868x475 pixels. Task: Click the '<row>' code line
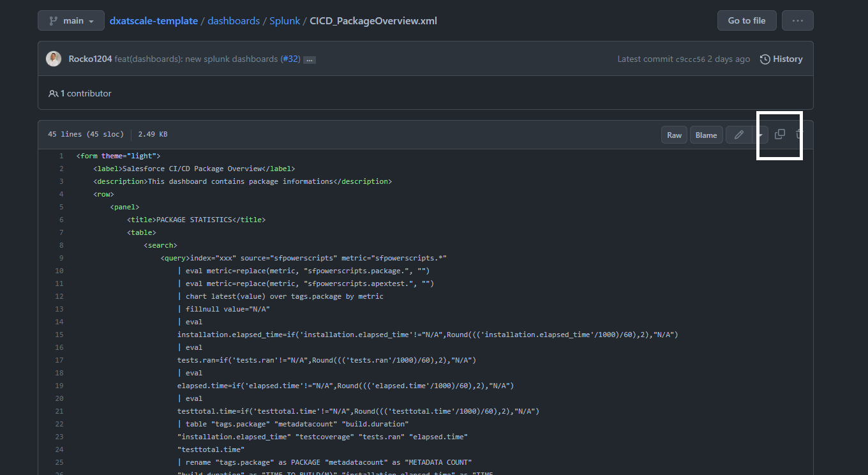(x=103, y=194)
